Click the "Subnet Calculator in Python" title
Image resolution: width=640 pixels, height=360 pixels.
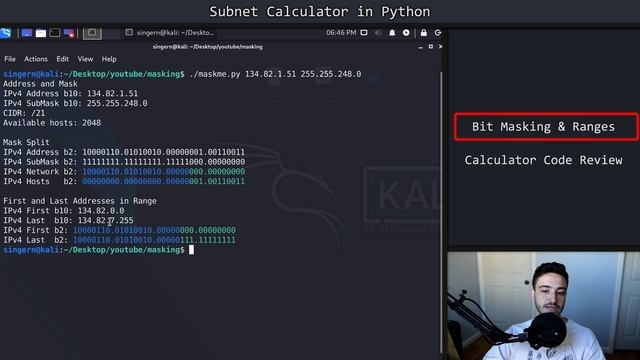pyautogui.click(x=320, y=11)
